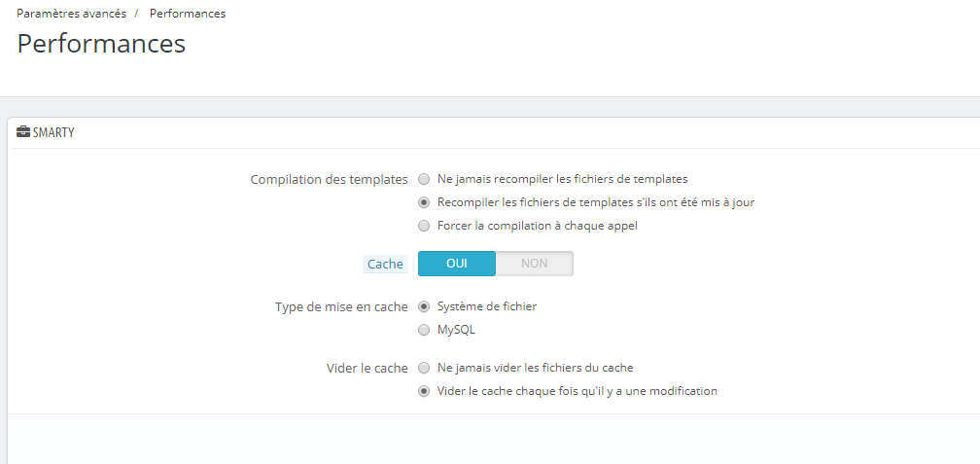Disable cache with the NON switch
Image resolution: width=980 pixels, height=464 pixels.
(535, 264)
